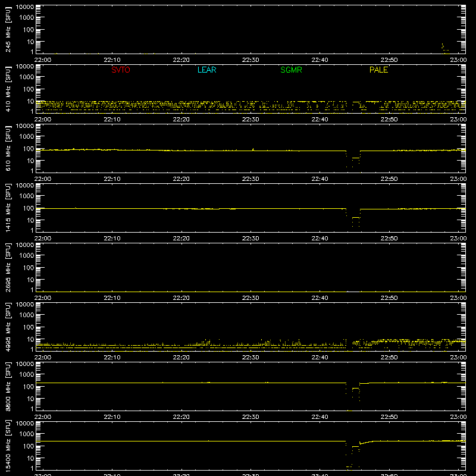Click 23:00 label under the 245 MHz panel
Image resolution: width=476 pixels, height=476 pixels.
tap(458, 60)
